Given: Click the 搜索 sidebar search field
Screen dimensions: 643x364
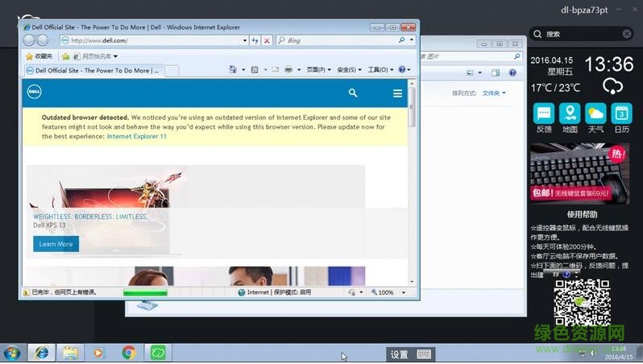Looking at the screenshot, I should 582,34.
